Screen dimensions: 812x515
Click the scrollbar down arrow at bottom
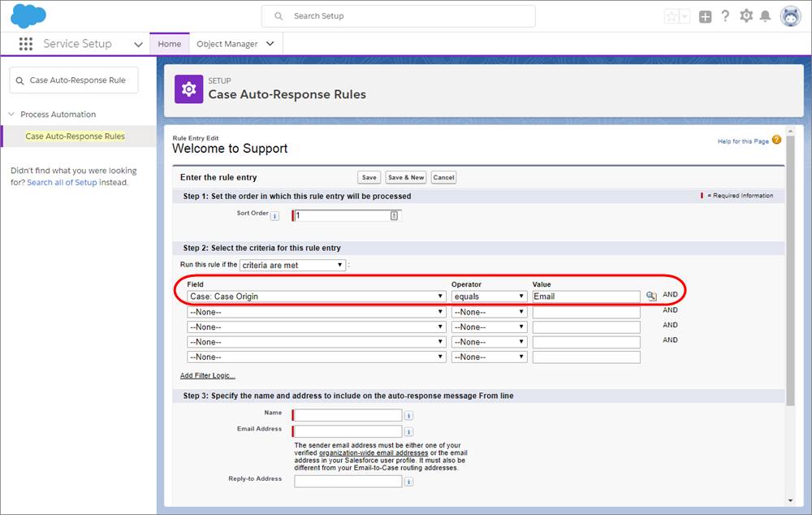[x=790, y=500]
